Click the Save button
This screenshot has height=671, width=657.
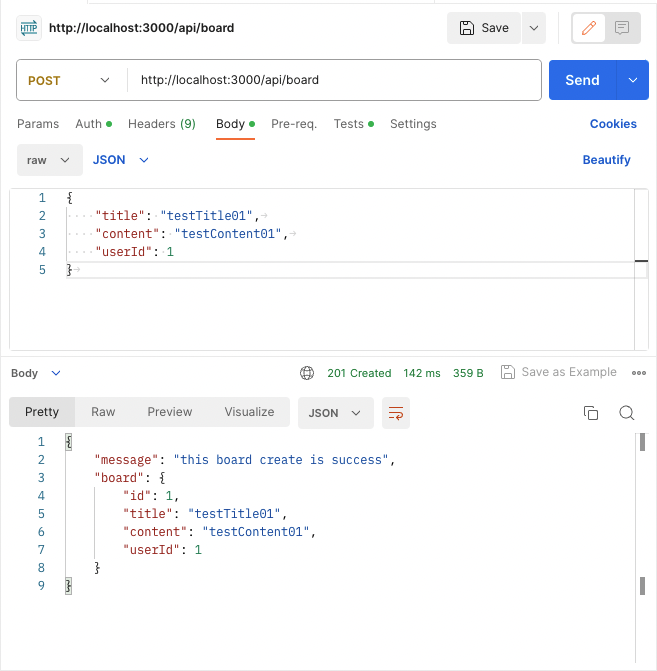coord(484,28)
